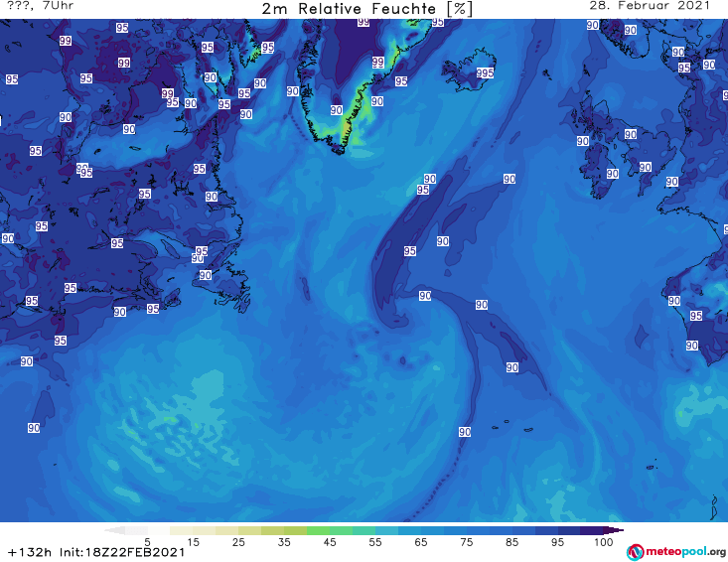
Task: Click the '5' tick on the color scale
Action: 147,542
